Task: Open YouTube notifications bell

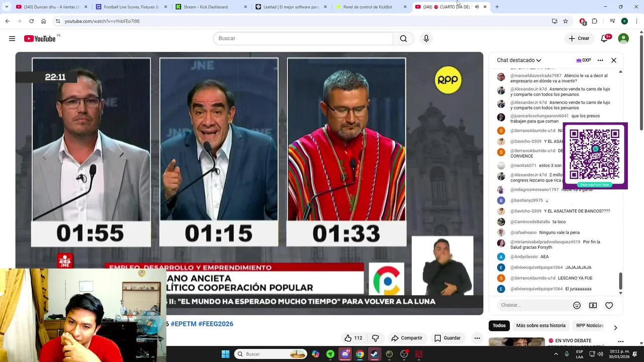Action: tap(604, 39)
